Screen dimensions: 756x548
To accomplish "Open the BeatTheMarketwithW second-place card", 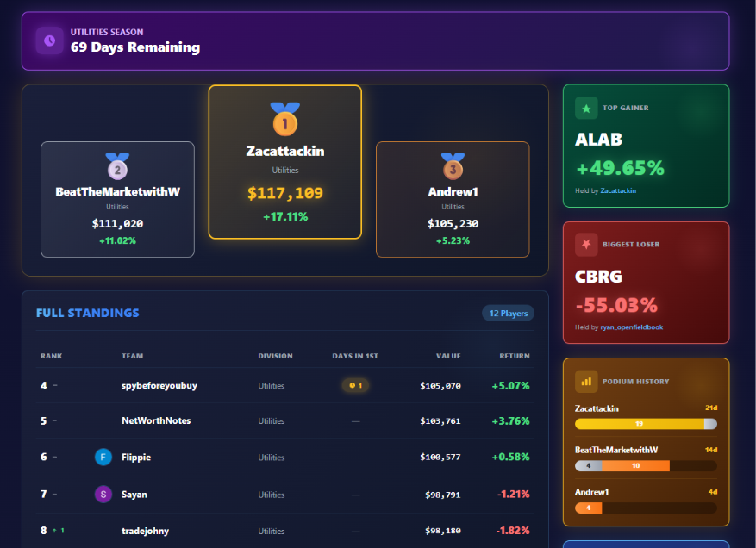I will [x=117, y=200].
